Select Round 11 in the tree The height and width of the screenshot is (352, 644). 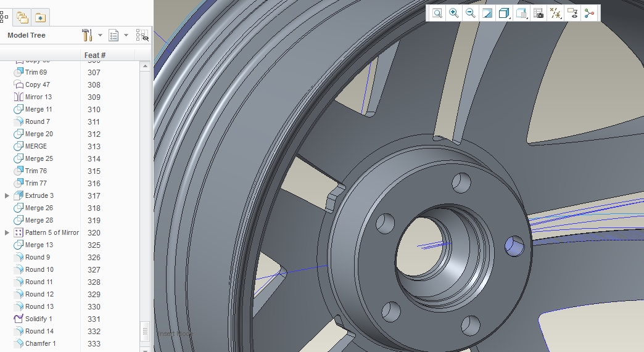[x=39, y=282]
